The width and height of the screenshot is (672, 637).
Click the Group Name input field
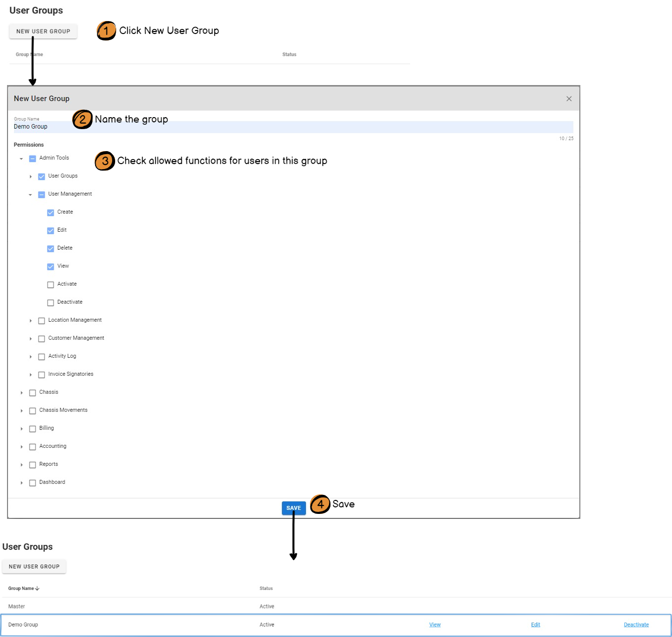[x=293, y=127]
